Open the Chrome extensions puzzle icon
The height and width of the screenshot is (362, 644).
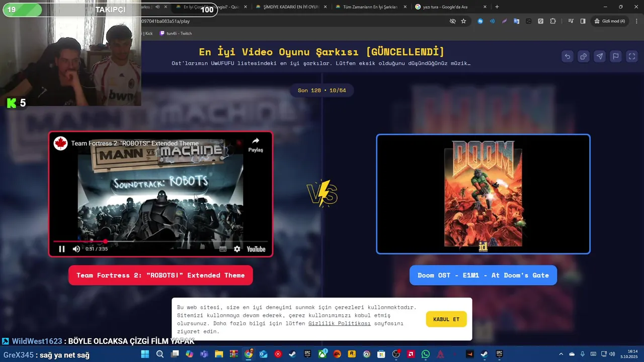tap(553, 21)
